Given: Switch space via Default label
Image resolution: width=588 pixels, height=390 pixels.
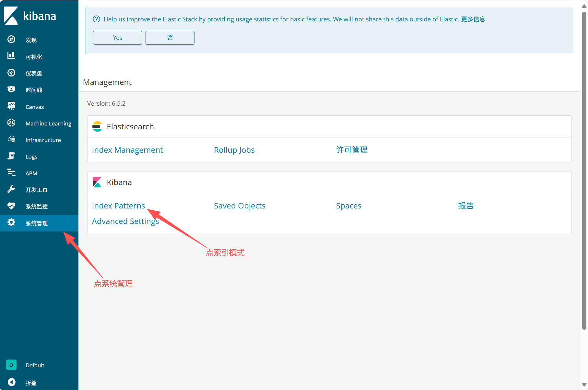Looking at the screenshot, I should [x=35, y=365].
